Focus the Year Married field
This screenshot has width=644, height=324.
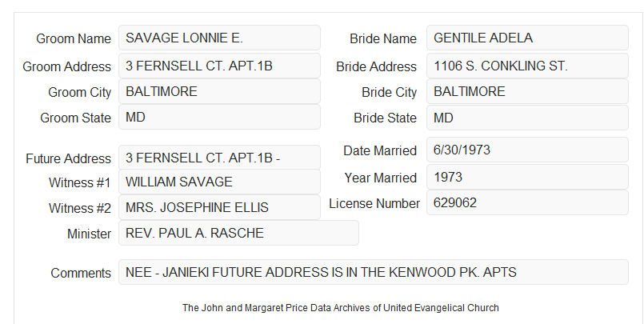(527, 177)
